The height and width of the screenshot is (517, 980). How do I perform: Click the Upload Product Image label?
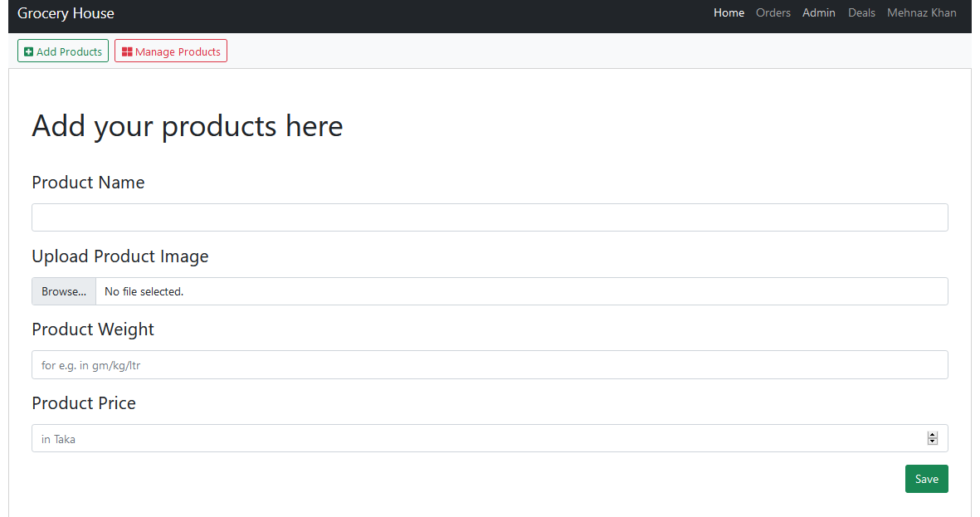120,256
